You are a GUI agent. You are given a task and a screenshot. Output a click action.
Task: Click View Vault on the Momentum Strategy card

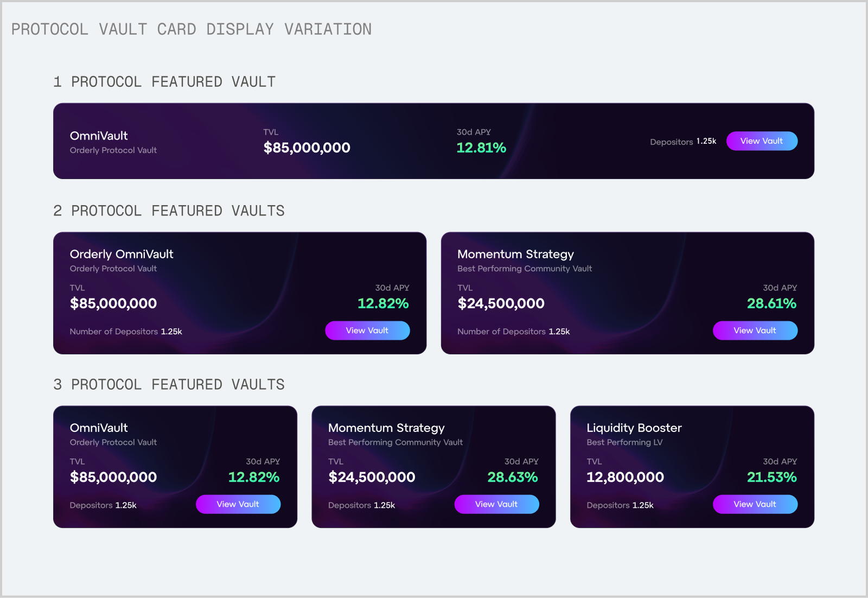tap(755, 330)
